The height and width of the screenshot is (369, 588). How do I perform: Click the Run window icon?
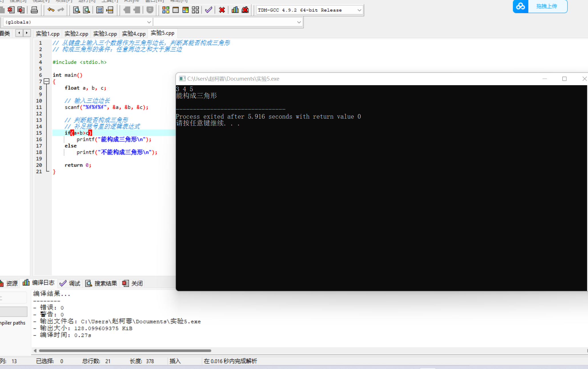[x=176, y=10]
